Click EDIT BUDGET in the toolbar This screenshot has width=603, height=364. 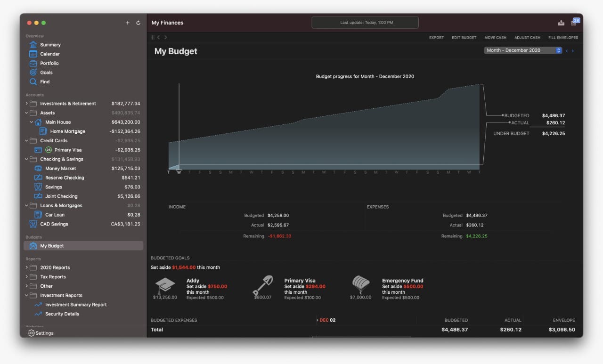[x=464, y=38]
